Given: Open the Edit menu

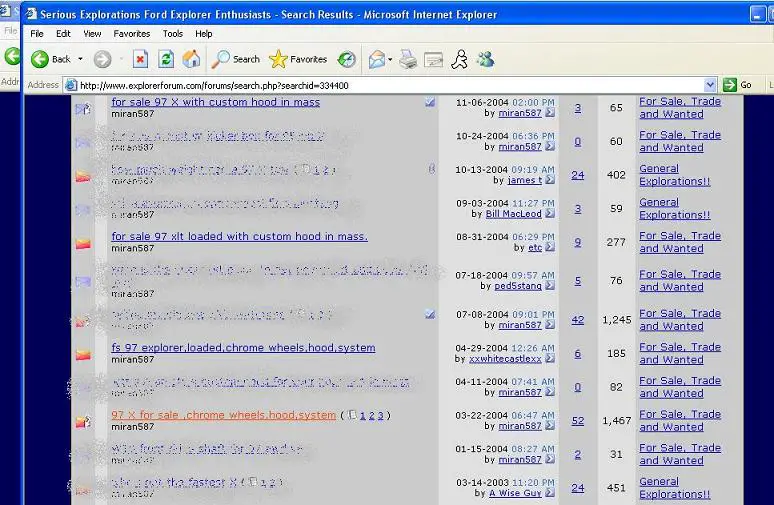Looking at the screenshot, I should (63, 34).
